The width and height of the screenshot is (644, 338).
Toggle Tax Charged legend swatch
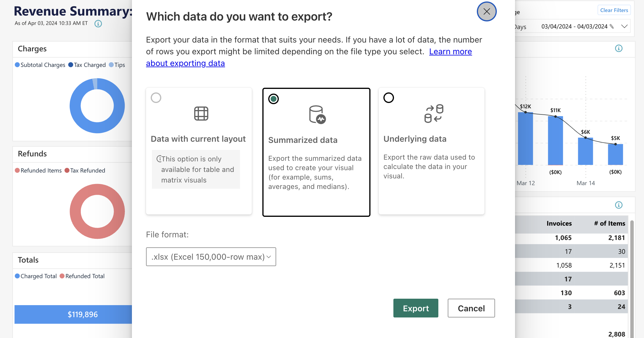(71, 65)
